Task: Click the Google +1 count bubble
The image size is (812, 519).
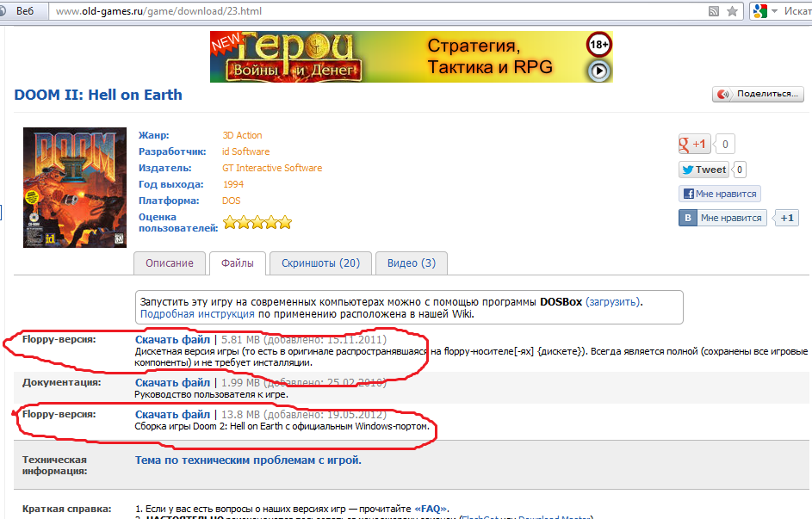Action: [x=725, y=145]
